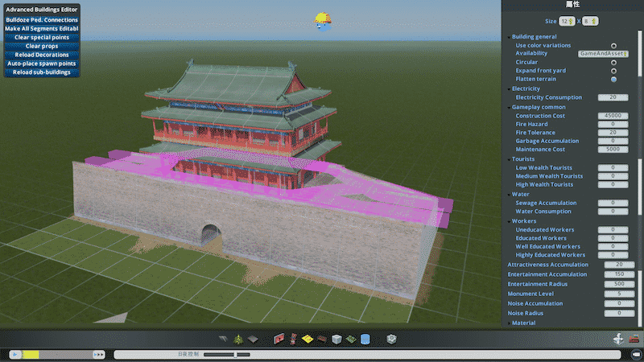Collapse the Building general section
Image resolution: width=644 pixels, height=362 pixels.
[508, 37]
